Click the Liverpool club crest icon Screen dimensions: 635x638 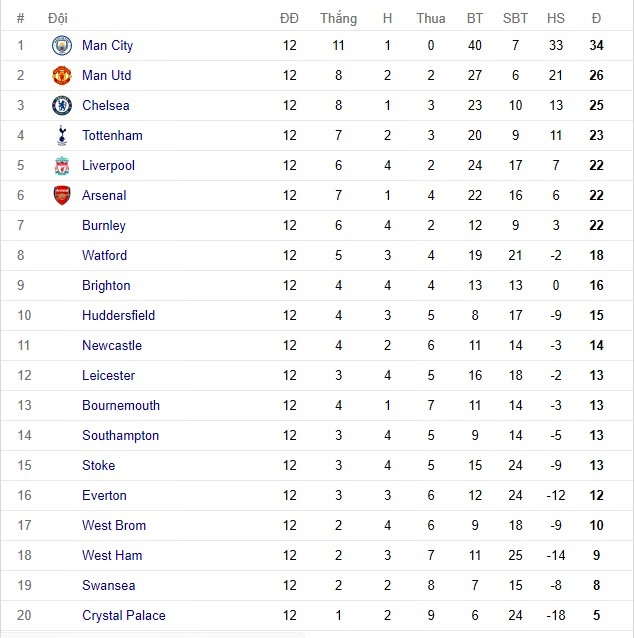click(62, 165)
